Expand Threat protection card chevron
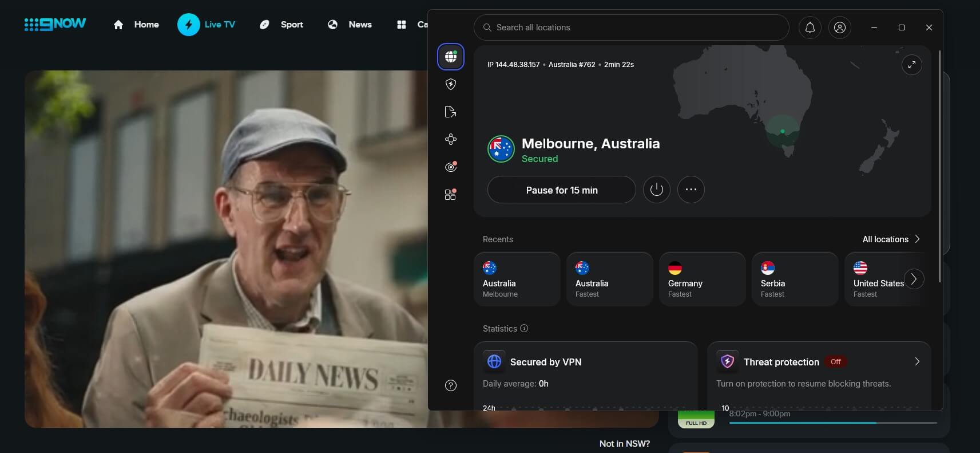Screen dimensions: 980x453 (917, 361)
